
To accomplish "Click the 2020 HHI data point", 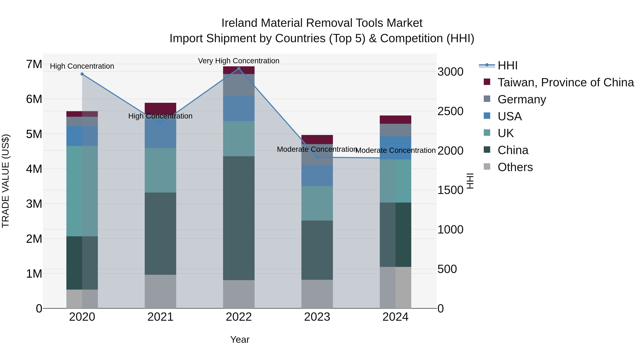I will [x=82, y=74].
